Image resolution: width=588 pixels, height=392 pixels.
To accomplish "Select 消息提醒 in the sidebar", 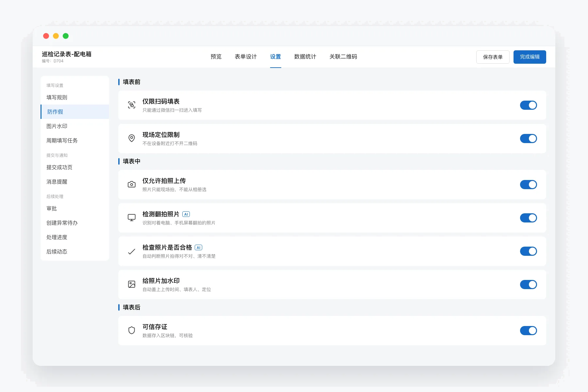I will pyautogui.click(x=75, y=182).
